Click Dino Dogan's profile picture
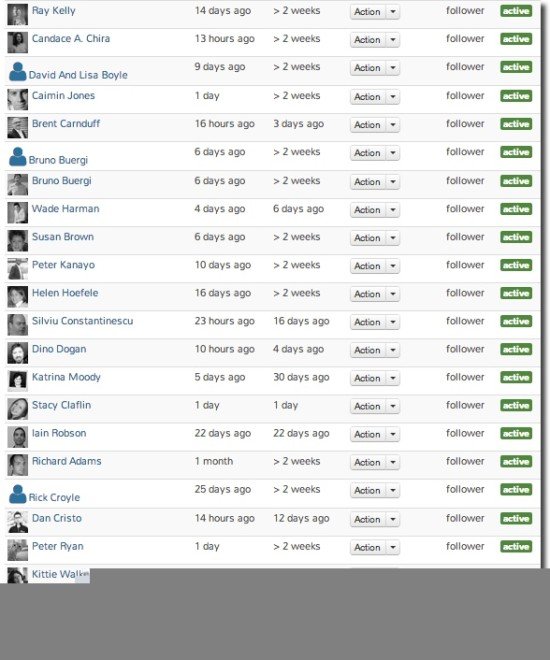 coord(18,353)
